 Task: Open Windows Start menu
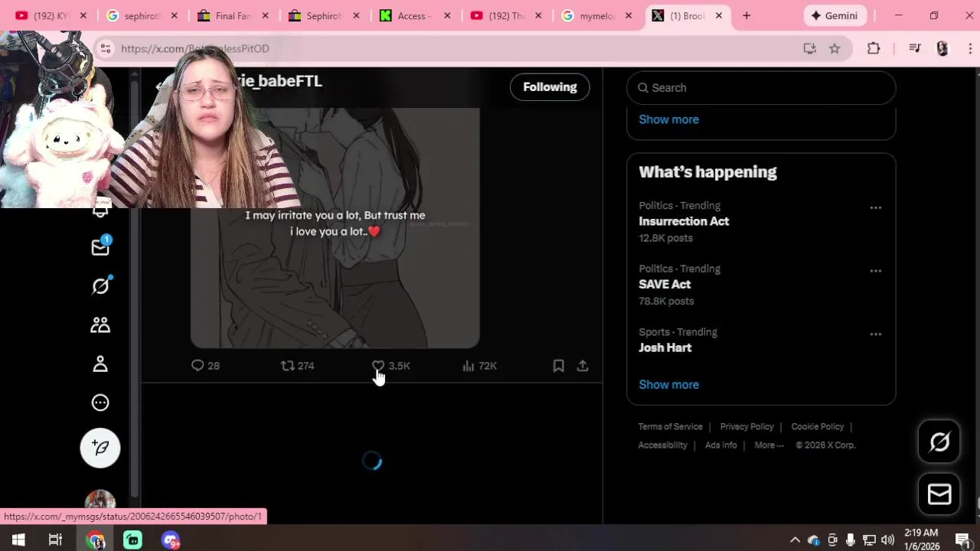[18, 540]
